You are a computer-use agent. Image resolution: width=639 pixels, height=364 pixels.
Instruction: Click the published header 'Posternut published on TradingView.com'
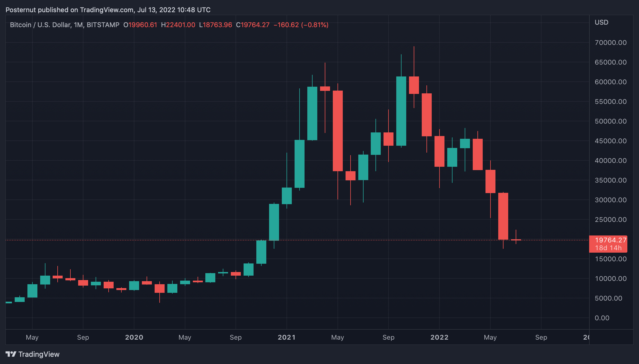point(70,10)
